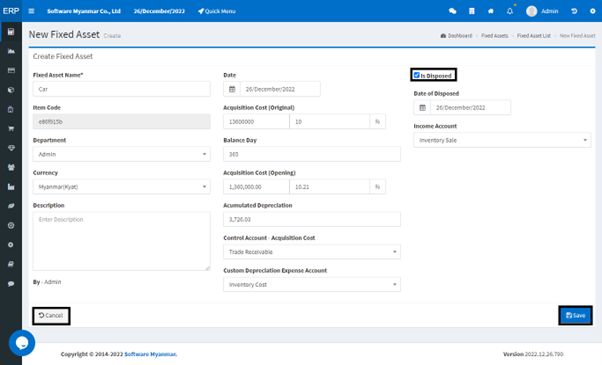Expand the Department dropdown
The image size is (602, 365).
[x=121, y=154]
